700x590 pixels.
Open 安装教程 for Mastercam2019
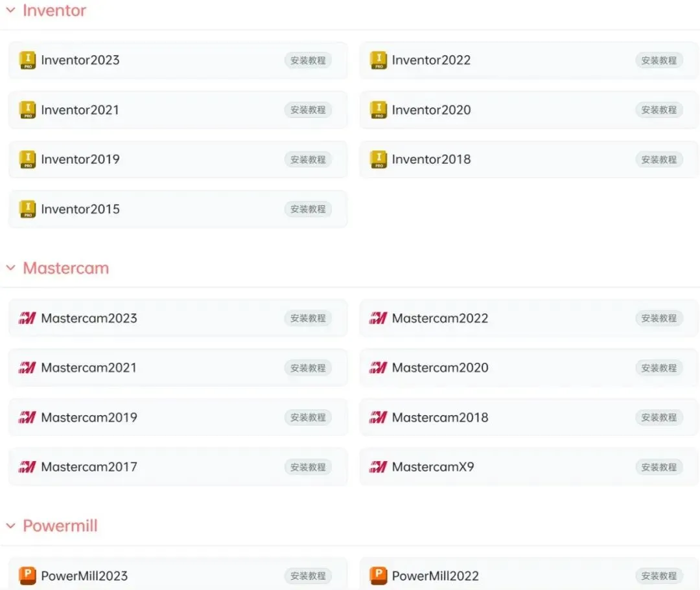click(x=308, y=418)
